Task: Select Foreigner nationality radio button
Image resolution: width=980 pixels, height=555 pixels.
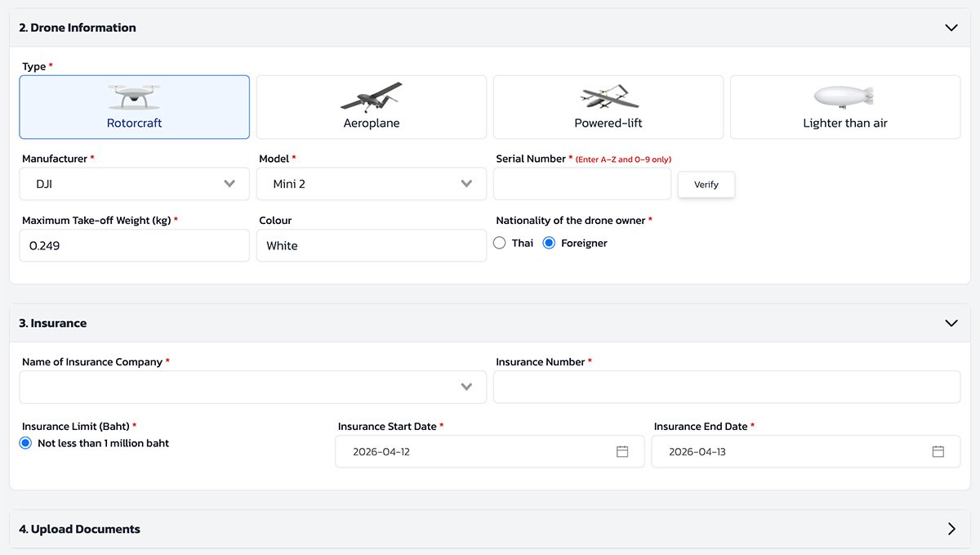Action: coord(549,243)
